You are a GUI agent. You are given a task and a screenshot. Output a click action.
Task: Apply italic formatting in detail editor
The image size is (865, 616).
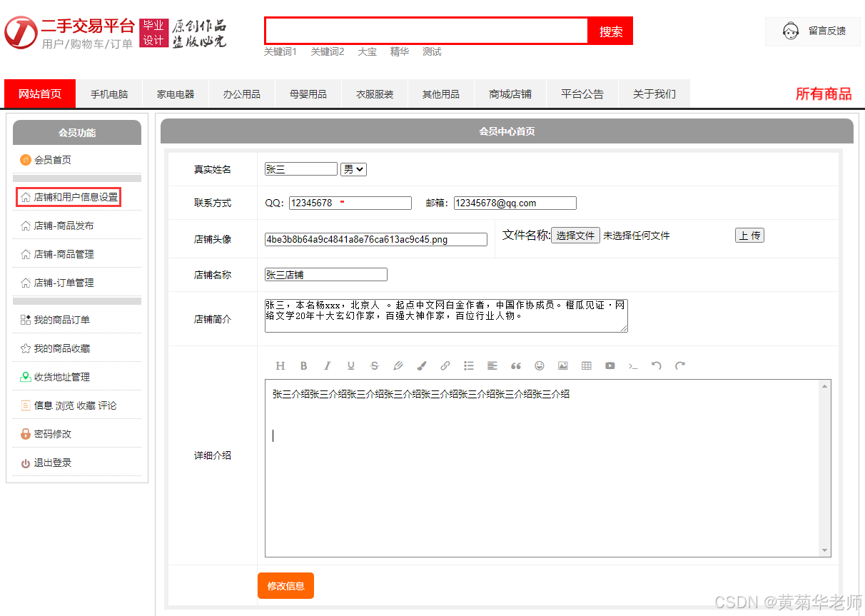tap(327, 365)
